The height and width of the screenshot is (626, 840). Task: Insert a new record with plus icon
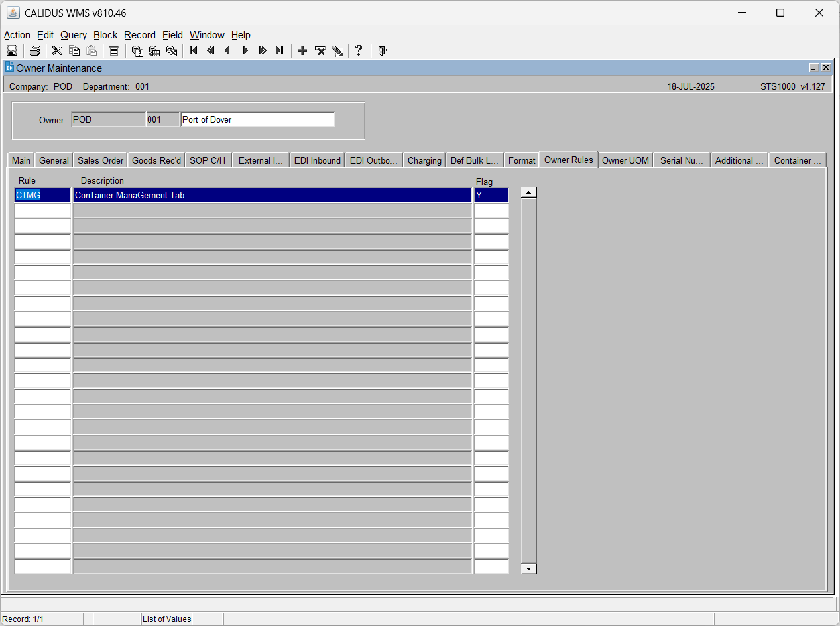click(x=302, y=51)
